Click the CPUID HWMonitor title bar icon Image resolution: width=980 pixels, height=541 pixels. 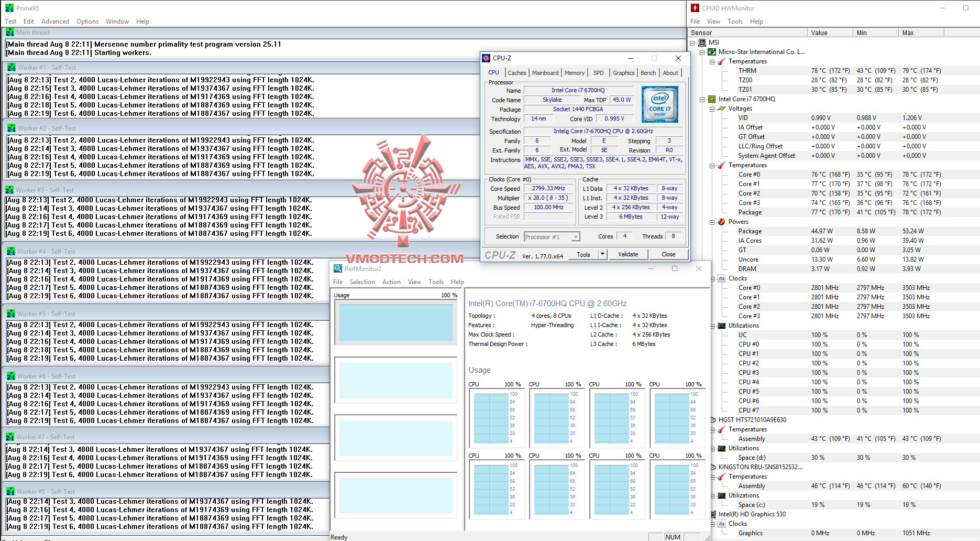point(695,8)
